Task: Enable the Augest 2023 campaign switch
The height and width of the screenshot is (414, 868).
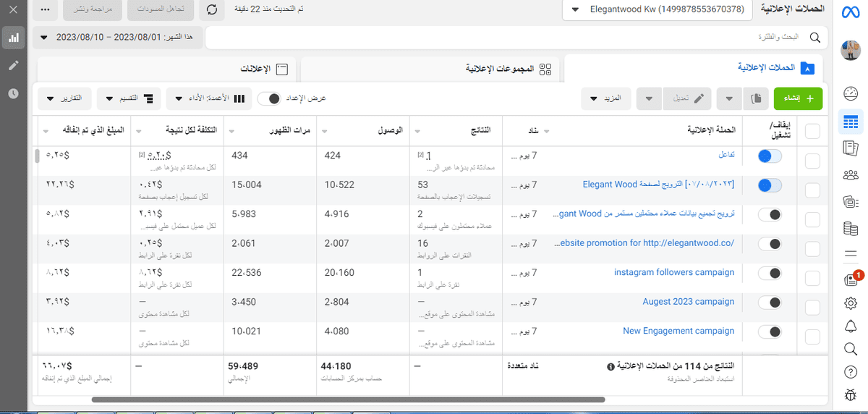Action: (x=770, y=303)
